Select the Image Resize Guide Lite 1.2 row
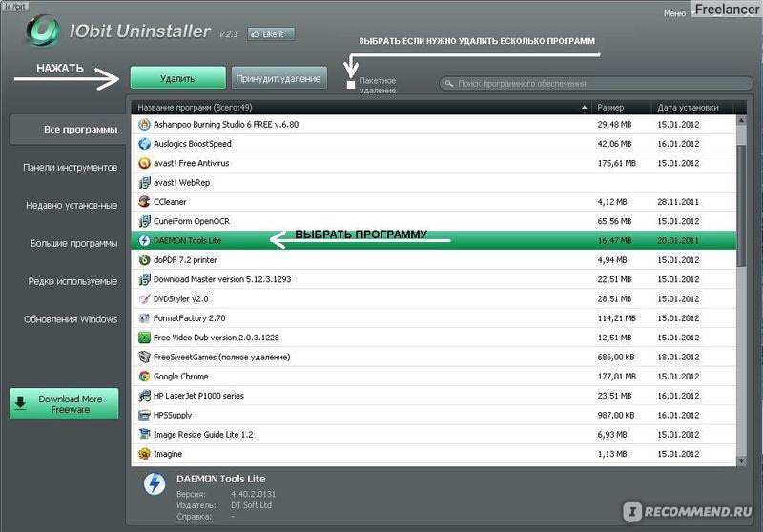The width and height of the screenshot is (763, 532). [x=433, y=434]
